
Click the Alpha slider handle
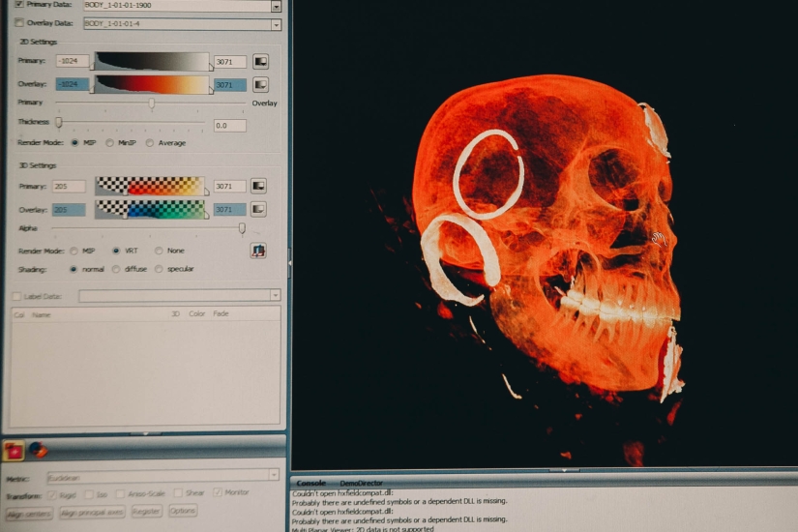[x=242, y=229]
